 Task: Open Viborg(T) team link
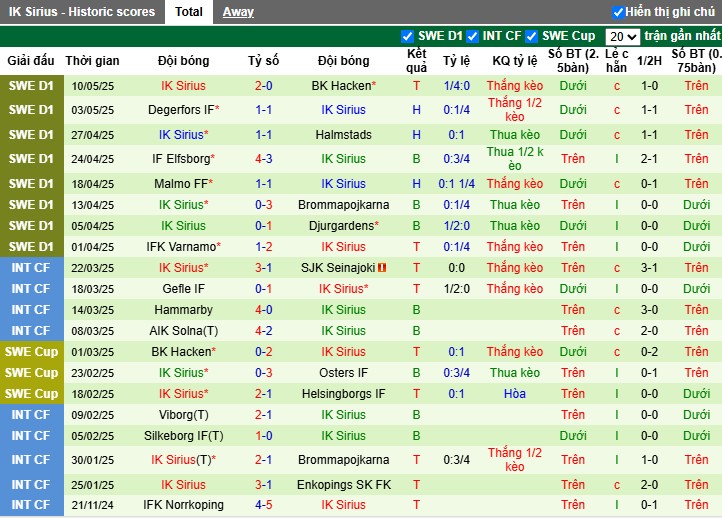tap(183, 415)
